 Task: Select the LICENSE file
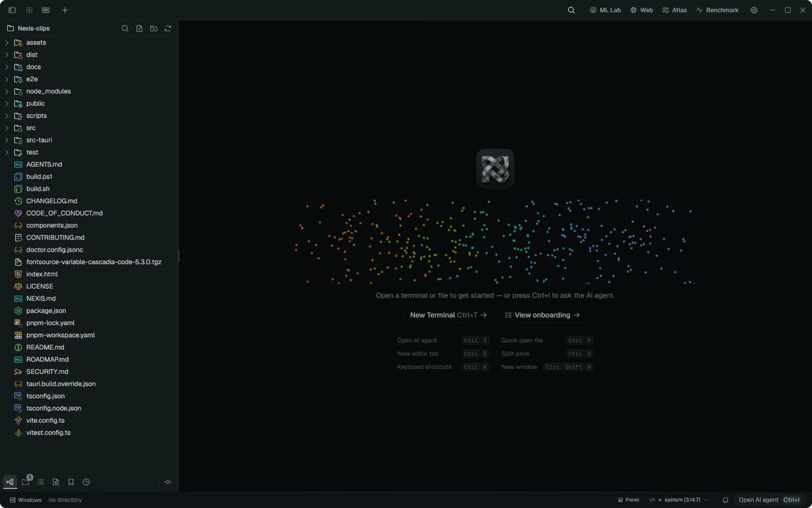tap(89, 286)
